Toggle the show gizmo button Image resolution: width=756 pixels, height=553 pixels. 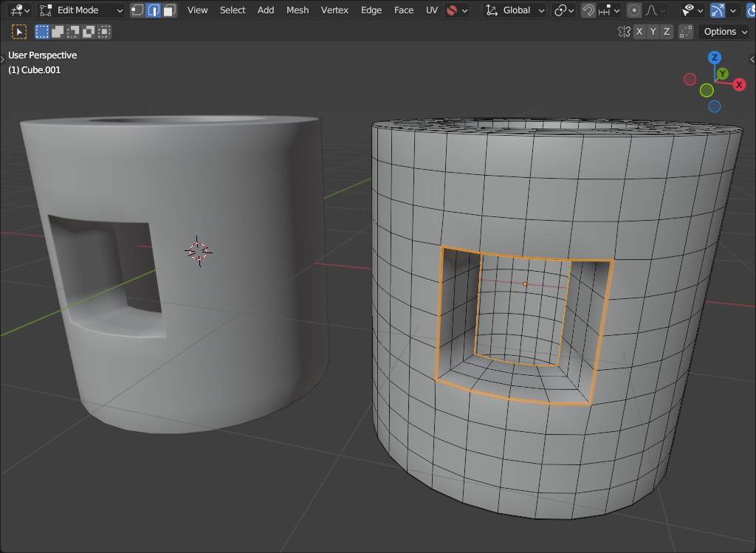tap(717, 10)
